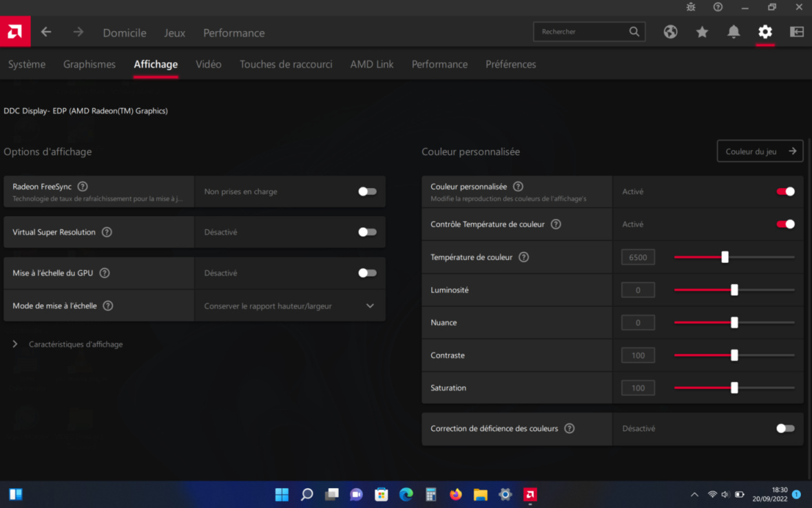This screenshot has height=508, width=812.
Task: Switch to Graphismes tab
Action: tap(89, 64)
